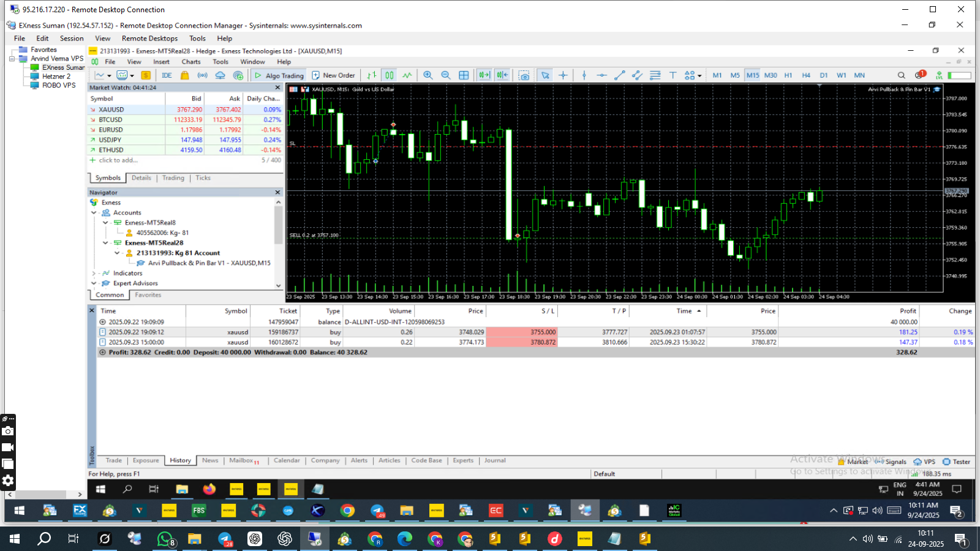The height and width of the screenshot is (551, 980).
Task: Open the MetaEditor IDE from toolbar
Action: coord(167,75)
